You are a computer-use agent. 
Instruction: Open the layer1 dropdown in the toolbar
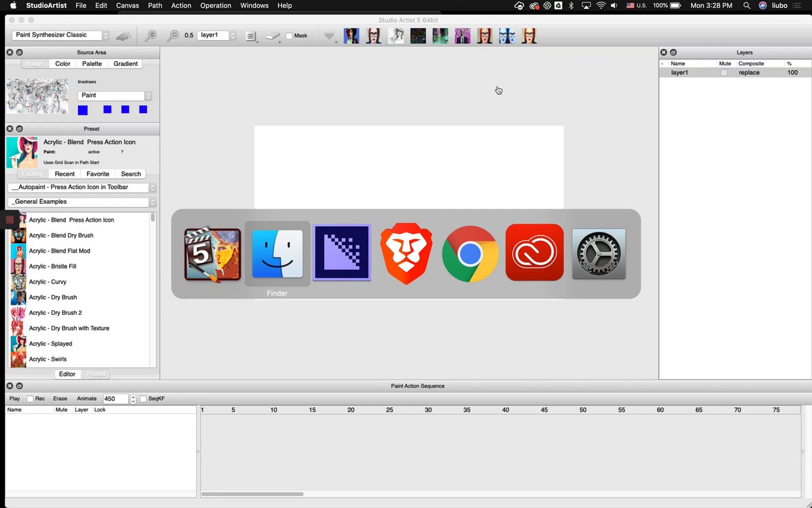coord(217,36)
